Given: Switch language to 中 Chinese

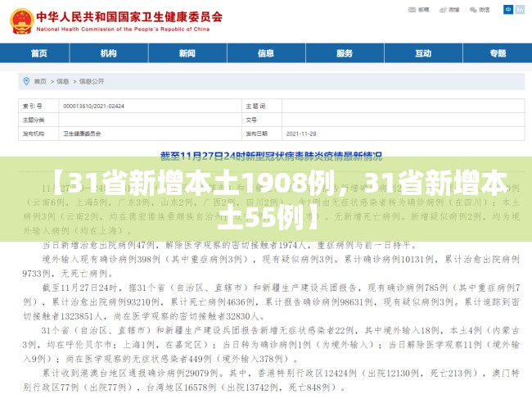Looking at the screenshot, I should click(508, 10).
